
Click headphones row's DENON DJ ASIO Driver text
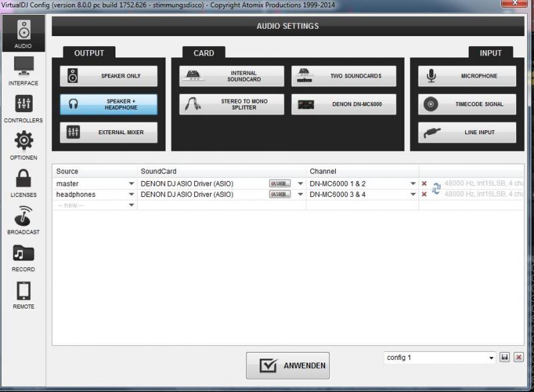coord(187,194)
